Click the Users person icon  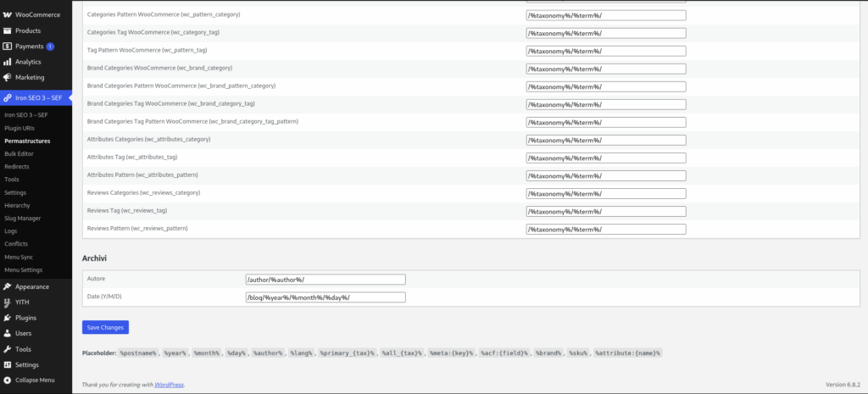coord(7,333)
